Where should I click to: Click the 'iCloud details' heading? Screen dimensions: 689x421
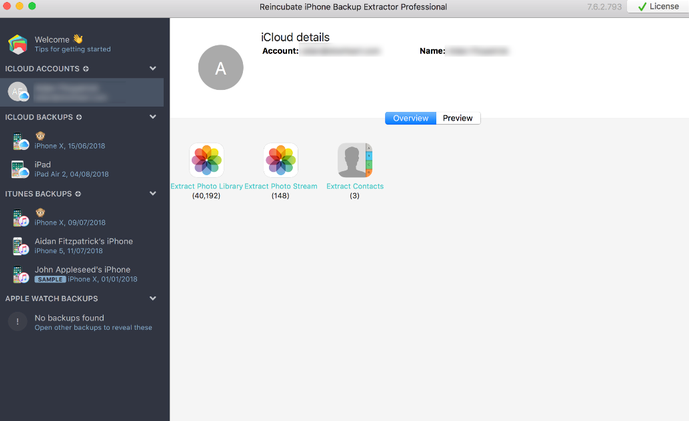[295, 37]
